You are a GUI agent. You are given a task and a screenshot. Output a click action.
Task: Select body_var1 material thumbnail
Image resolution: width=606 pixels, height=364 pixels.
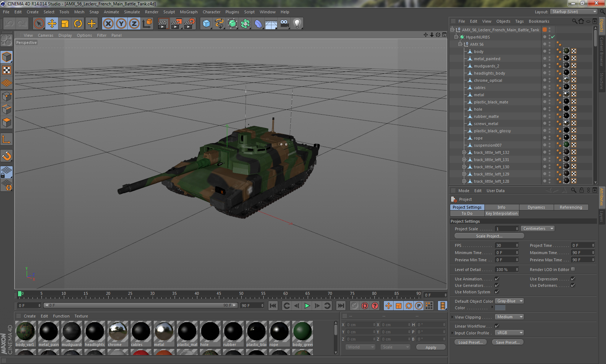tap(25, 331)
